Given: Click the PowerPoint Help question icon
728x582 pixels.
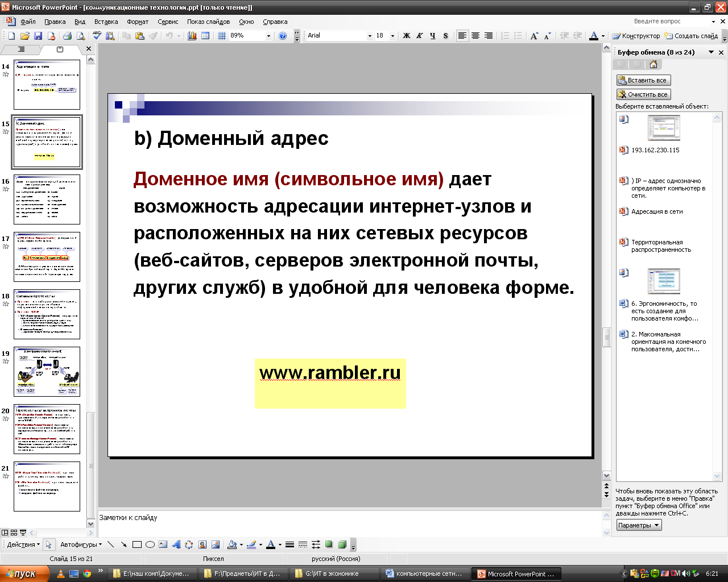Looking at the screenshot, I should [283, 36].
